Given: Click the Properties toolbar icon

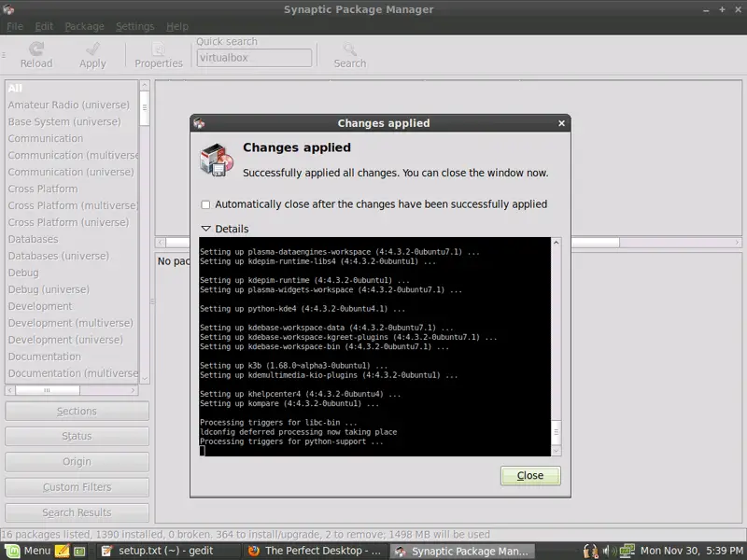Looking at the screenshot, I should 158,49.
